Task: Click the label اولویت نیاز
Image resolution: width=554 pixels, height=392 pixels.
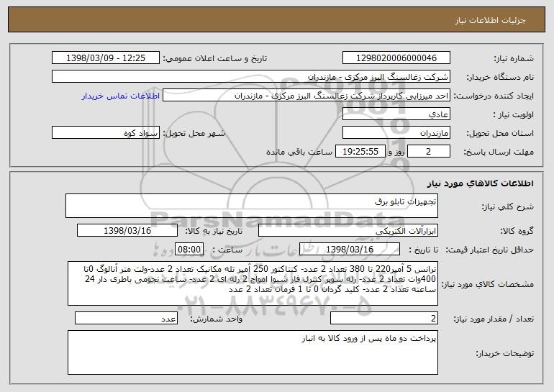Action: pyautogui.click(x=514, y=115)
